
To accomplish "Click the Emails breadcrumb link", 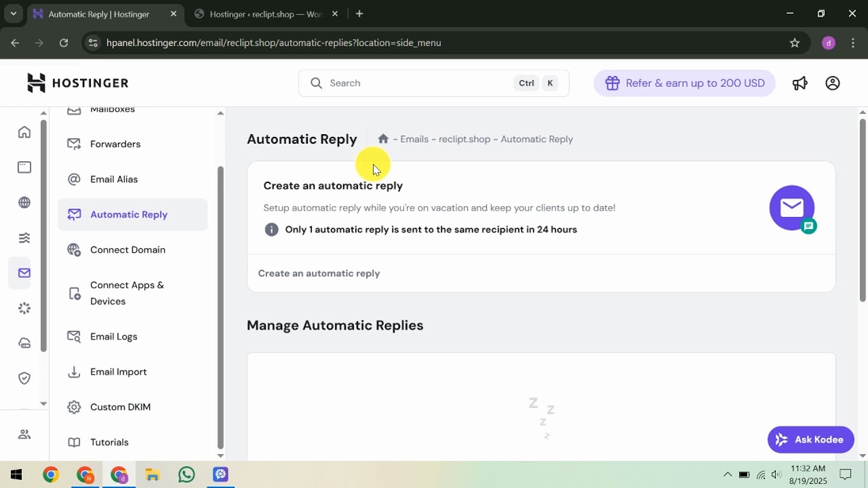I will click(x=414, y=139).
